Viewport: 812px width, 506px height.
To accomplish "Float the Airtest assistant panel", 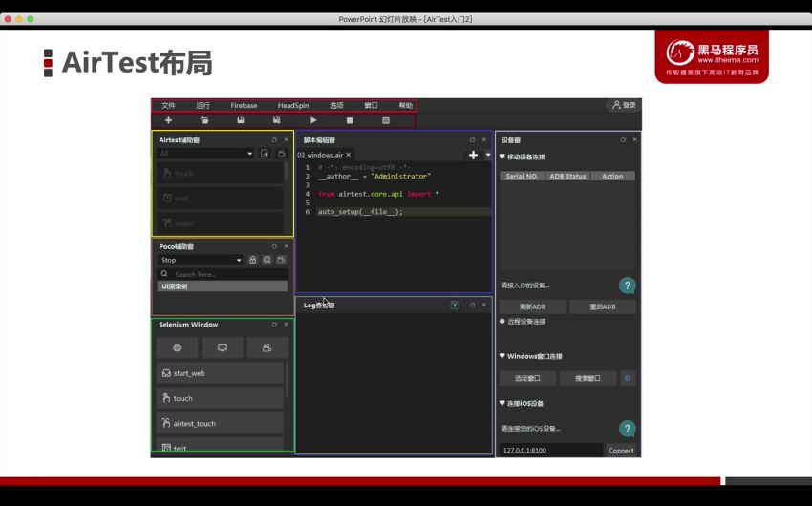I will [x=274, y=139].
